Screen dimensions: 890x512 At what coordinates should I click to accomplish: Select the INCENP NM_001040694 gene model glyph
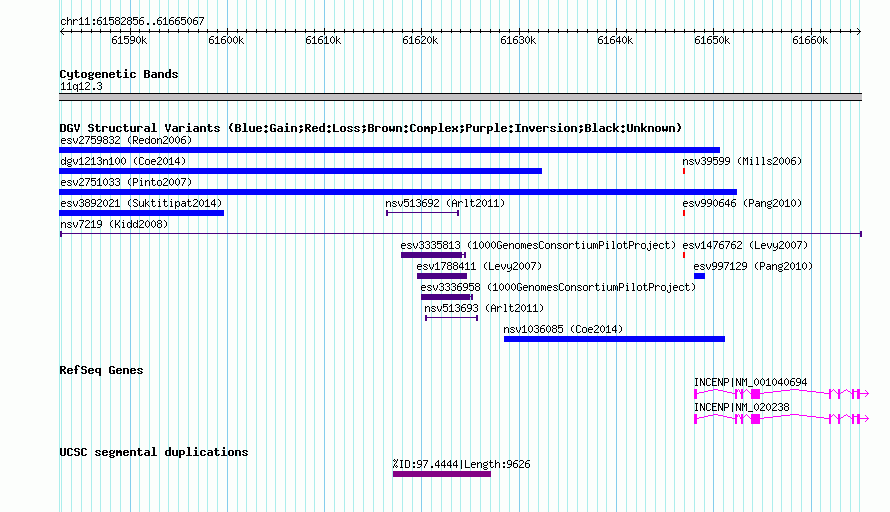782,393
